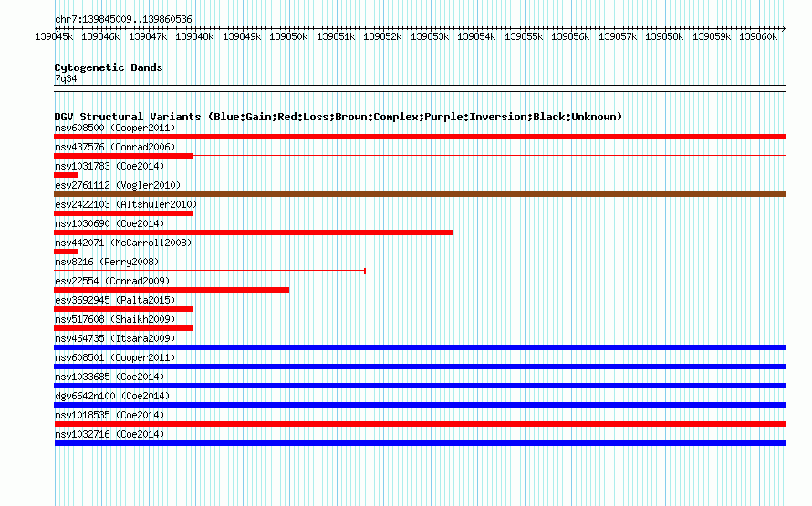The image size is (812, 506).
Task: Select the 7q34 band label
Action: click(66, 78)
